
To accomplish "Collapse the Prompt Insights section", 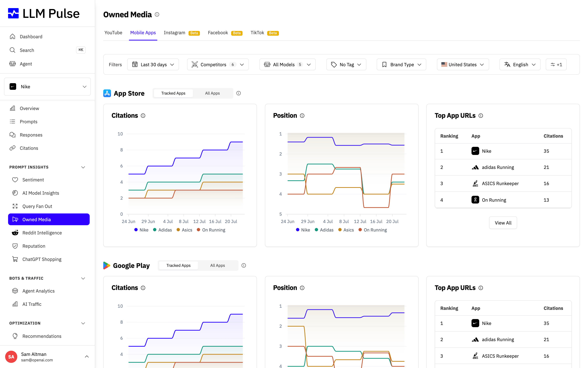I will (x=83, y=167).
